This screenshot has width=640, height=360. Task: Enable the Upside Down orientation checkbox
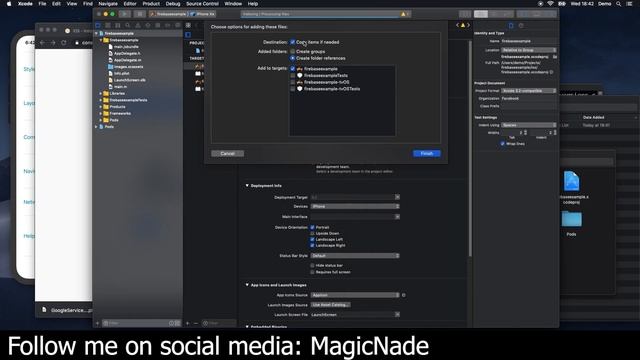(312, 233)
